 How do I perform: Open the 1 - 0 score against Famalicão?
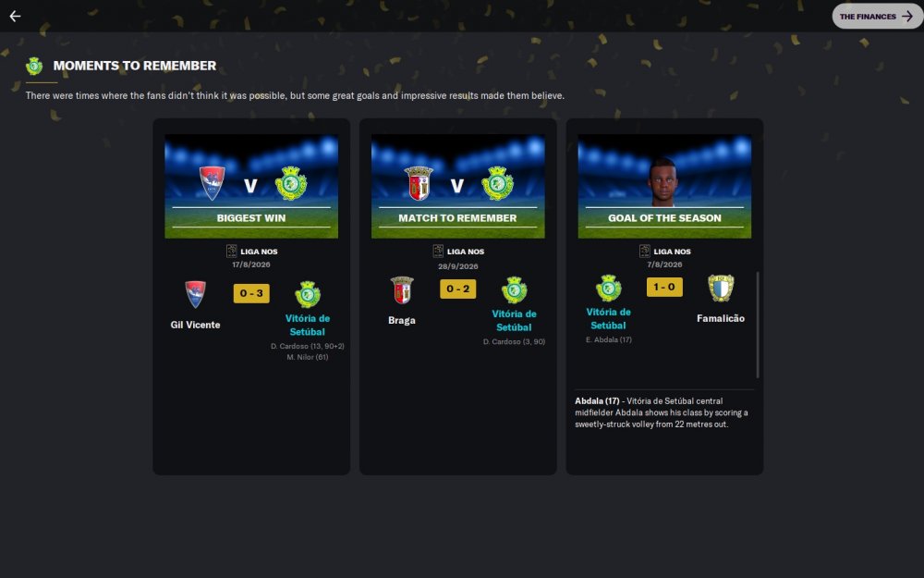(x=664, y=288)
